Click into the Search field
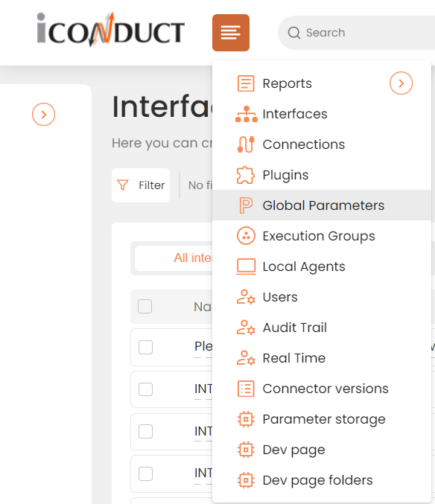Viewport: 435px width, 504px height. click(x=357, y=33)
